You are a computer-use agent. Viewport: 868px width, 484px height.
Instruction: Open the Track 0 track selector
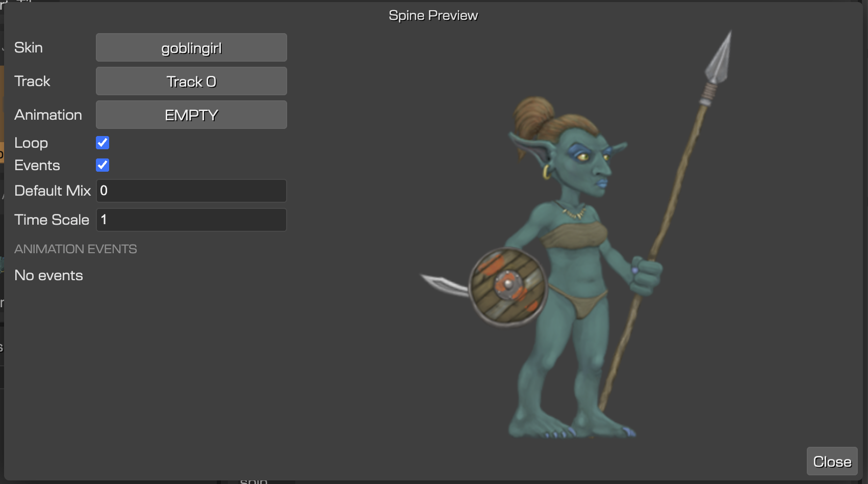coord(191,81)
